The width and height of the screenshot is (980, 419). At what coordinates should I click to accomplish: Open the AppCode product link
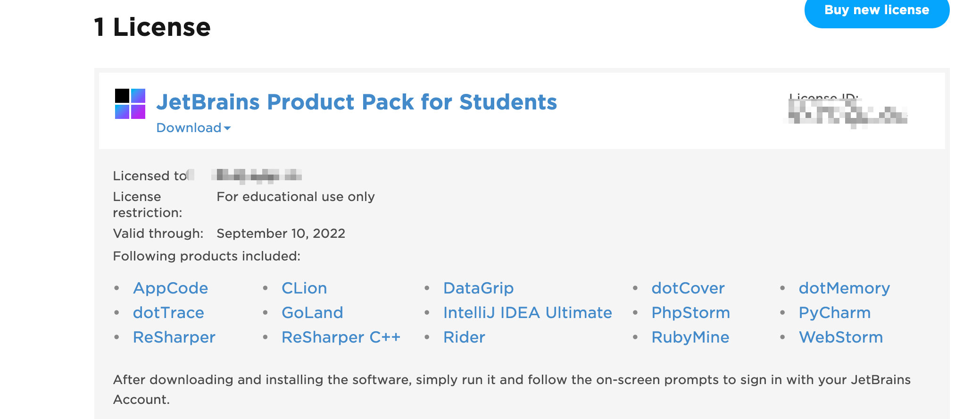(170, 288)
